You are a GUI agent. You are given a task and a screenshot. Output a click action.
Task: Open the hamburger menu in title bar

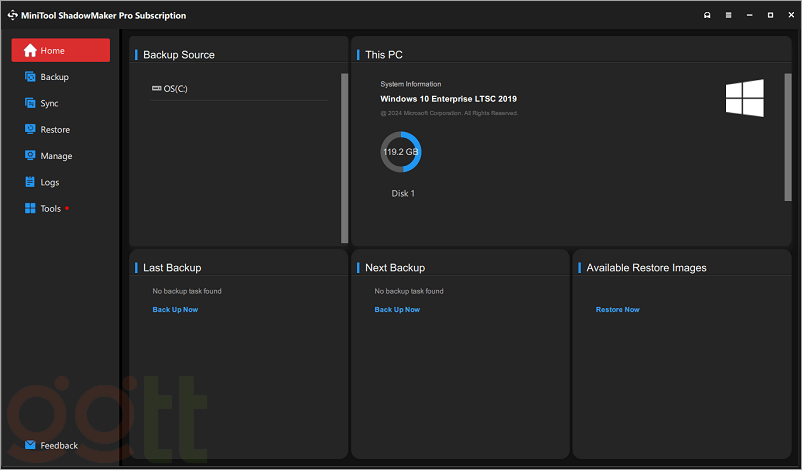tap(728, 16)
